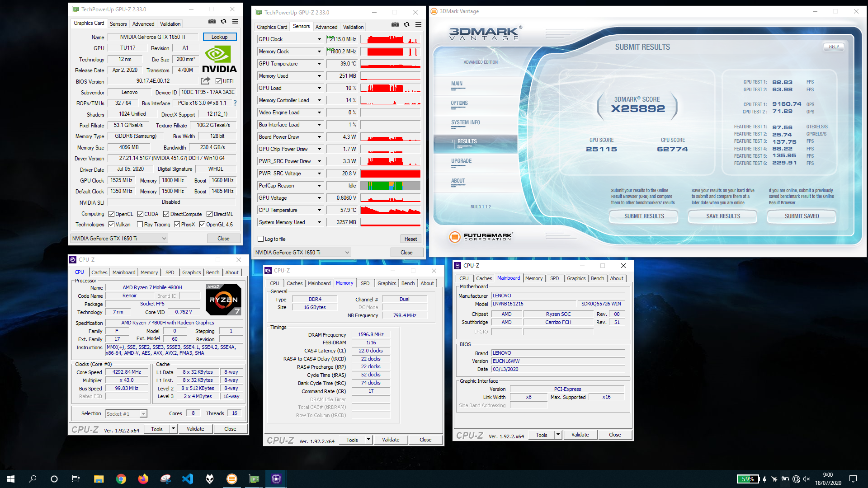Click SUBMIT SAVED button in 3DMark
Image resolution: width=868 pixels, height=488 pixels.
802,216
